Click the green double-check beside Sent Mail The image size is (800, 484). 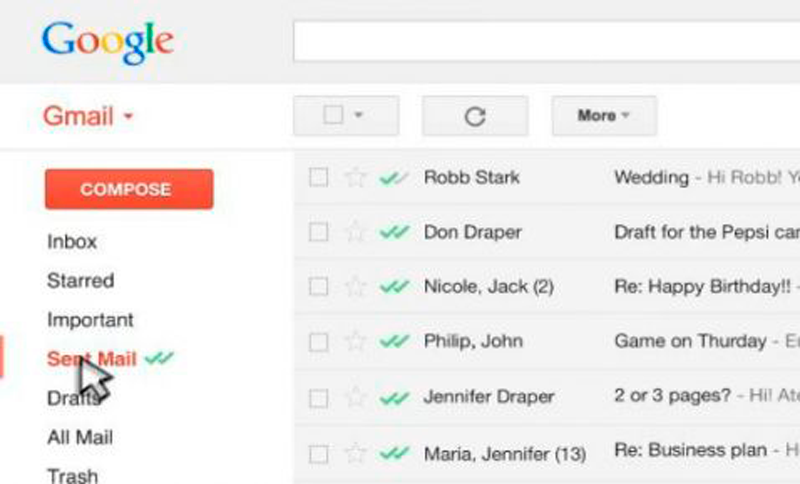pos(159,358)
